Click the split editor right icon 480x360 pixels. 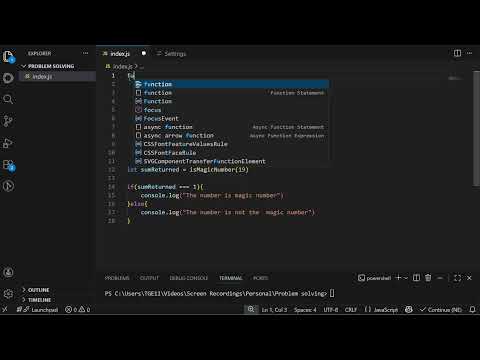coord(457,53)
